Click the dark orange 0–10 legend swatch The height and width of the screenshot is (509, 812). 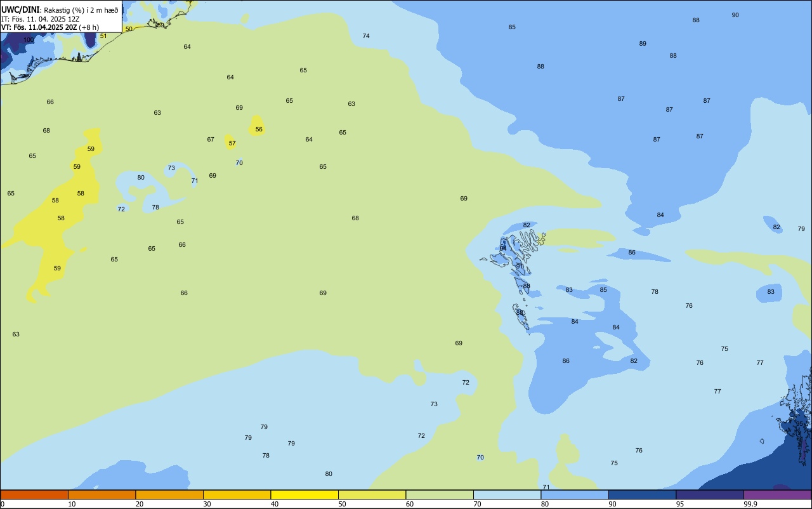[34, 494]
